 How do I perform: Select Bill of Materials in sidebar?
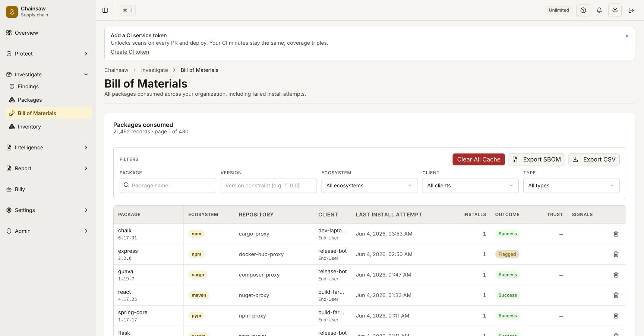[49, 113]
